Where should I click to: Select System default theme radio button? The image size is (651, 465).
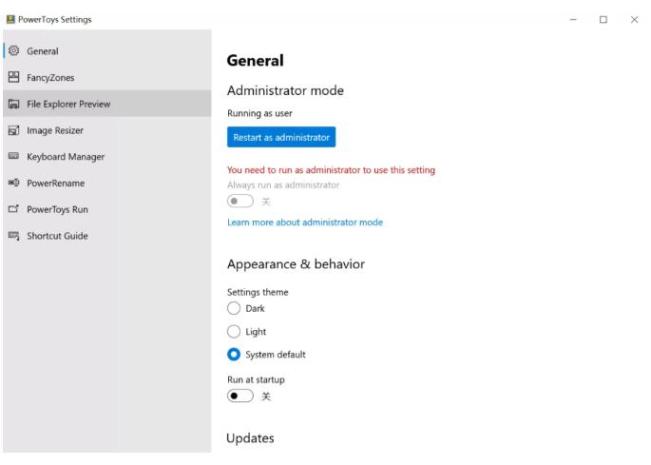[235, 354]
